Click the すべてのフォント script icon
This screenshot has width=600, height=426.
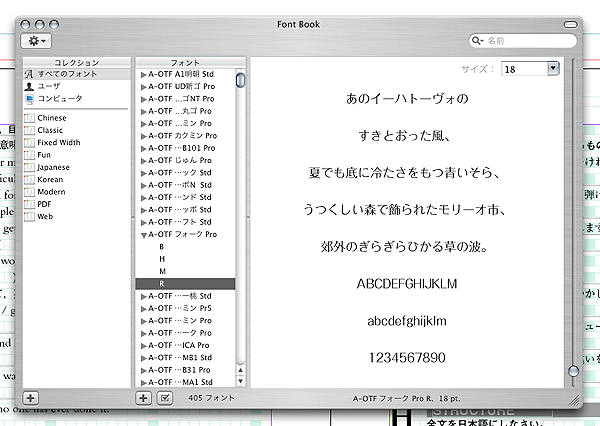click(x=29, y=74)
